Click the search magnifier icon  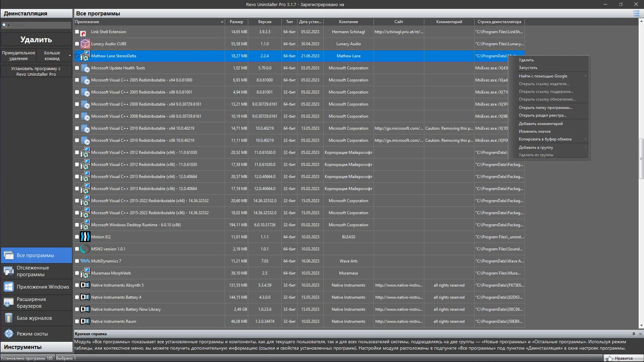(x=4, y=25)
